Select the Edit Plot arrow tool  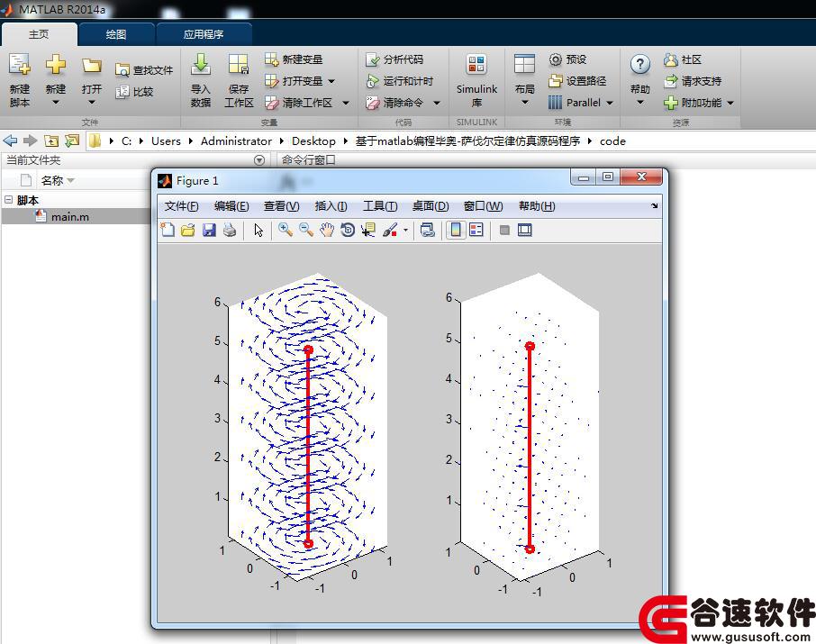pos(258,230)
